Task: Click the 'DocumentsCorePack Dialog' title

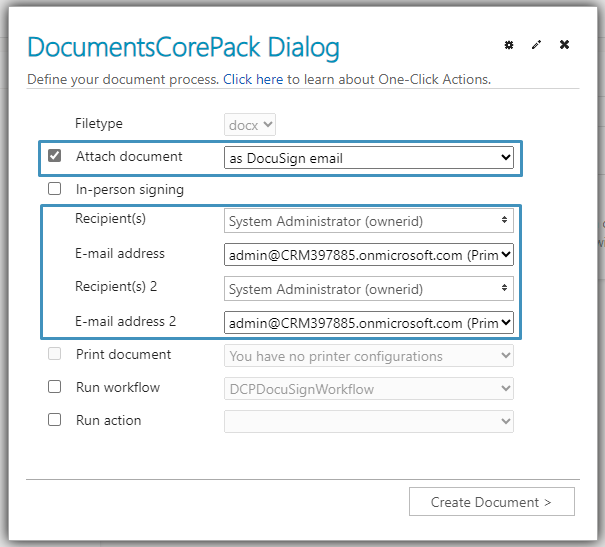Action: [183, 48]
